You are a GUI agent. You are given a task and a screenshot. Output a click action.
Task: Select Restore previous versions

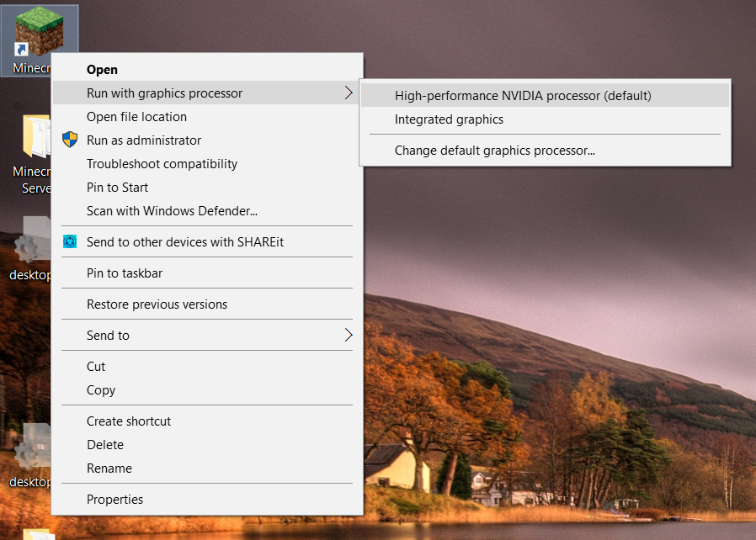pos(207,304)
